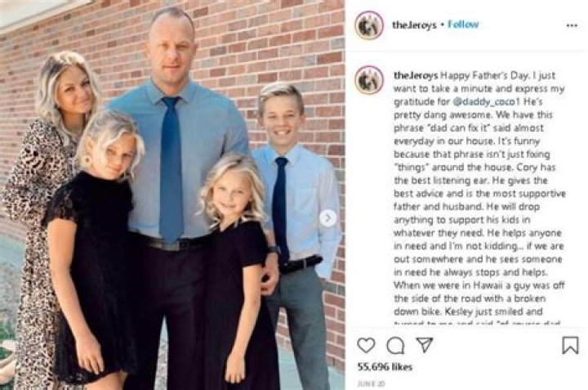The height and width of the screenshot is (390, 588).
Task: Open the three-dot more options menu
Action: pyautogui.click(x=572, y=25)
